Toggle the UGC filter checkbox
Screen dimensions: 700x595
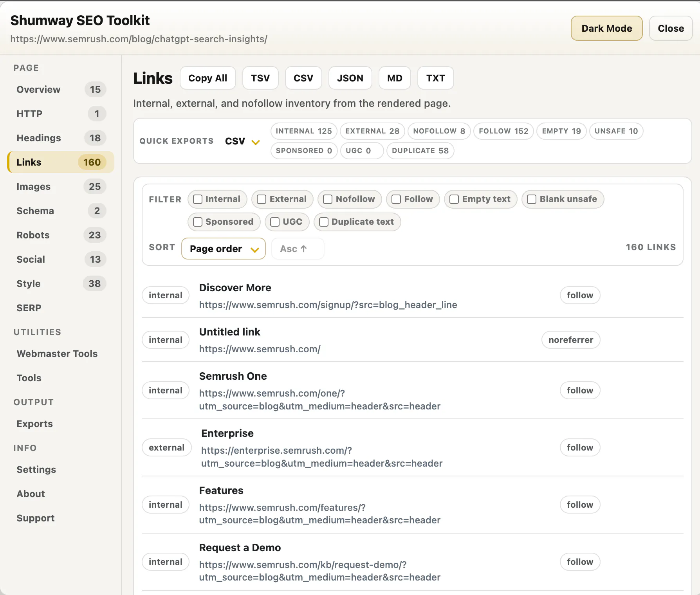(x=275, y=222)
